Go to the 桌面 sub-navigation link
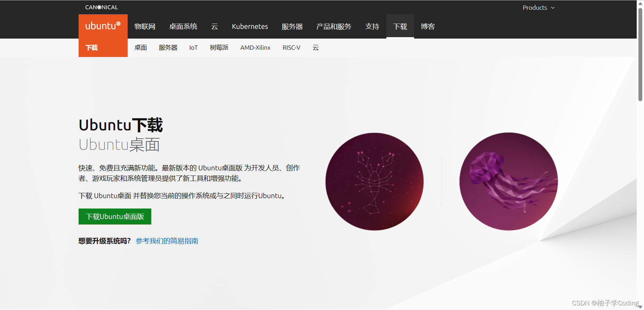This screenshot has width=644, height=310. (x=140, y=48)
